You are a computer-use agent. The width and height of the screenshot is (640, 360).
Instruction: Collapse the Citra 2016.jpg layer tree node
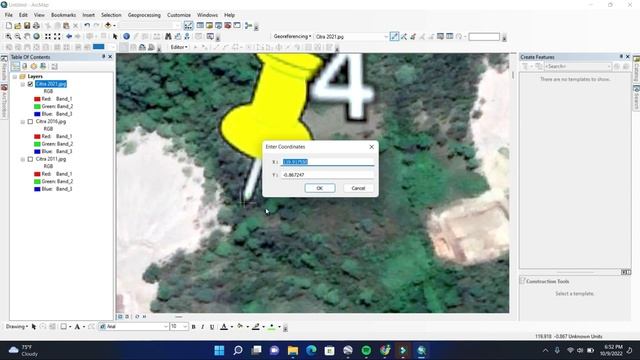click(23, 122)
